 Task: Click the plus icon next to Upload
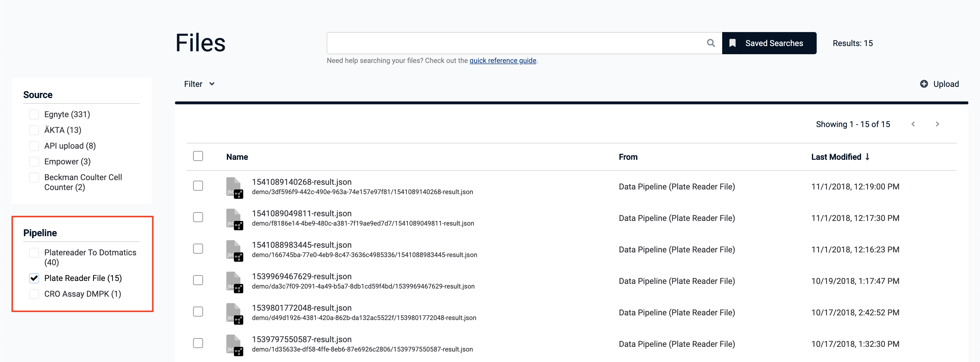tap(924, 84)
